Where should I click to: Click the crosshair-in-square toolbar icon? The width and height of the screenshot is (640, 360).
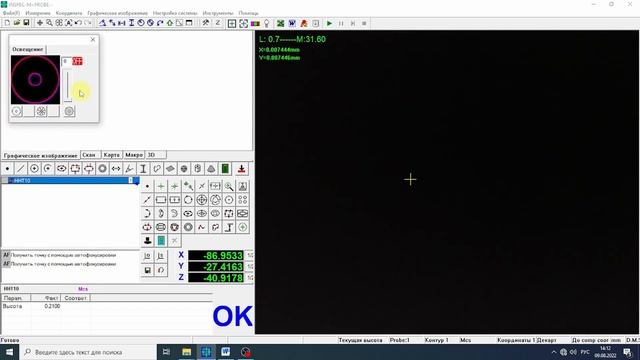point(232,23)
